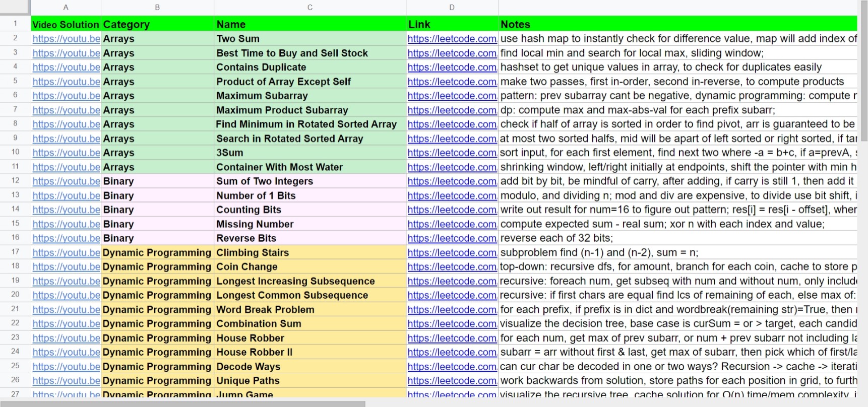
Task: Click the horizontal scrollbar thumb
Action: 182,403
